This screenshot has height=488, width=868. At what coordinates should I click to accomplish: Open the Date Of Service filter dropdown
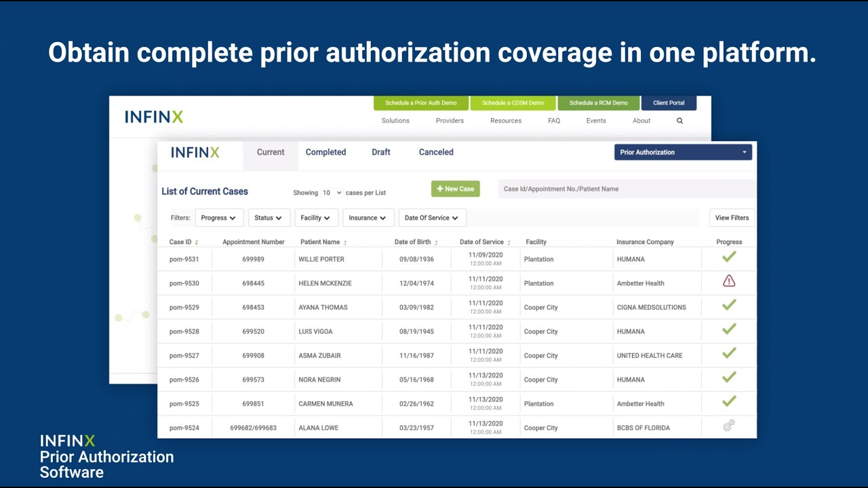[432, 218]
